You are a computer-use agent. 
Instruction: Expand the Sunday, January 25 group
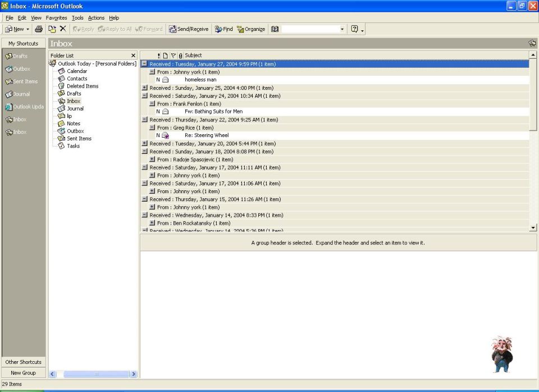click(145, 88)
